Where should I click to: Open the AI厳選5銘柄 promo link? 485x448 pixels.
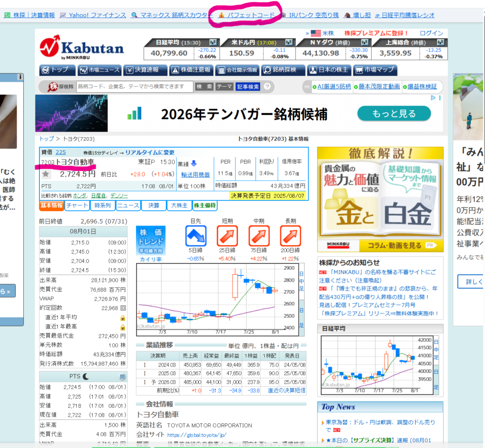334,87
